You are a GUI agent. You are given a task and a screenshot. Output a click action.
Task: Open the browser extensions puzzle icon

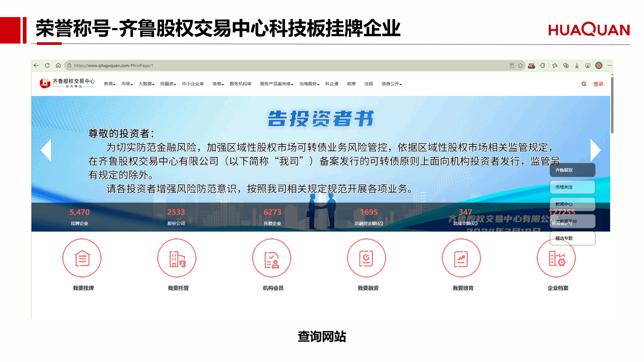point(542,65)
